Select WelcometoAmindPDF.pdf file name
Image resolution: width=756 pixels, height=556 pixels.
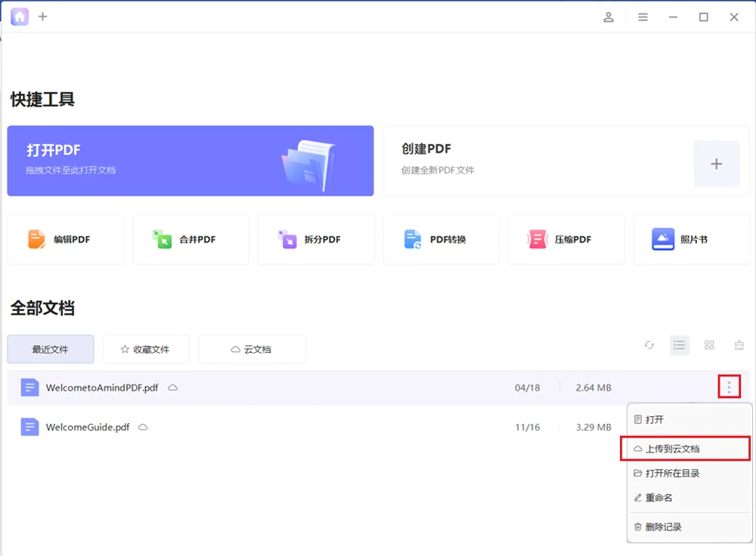coord(102,388)
